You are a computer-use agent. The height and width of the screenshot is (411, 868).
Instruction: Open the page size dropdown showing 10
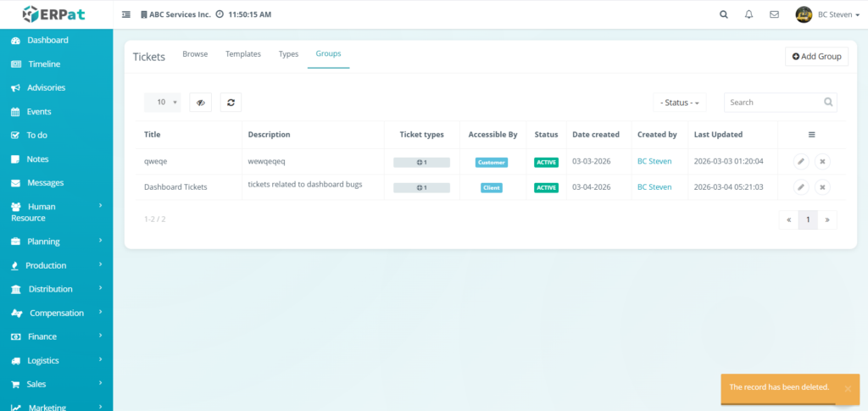163,103
